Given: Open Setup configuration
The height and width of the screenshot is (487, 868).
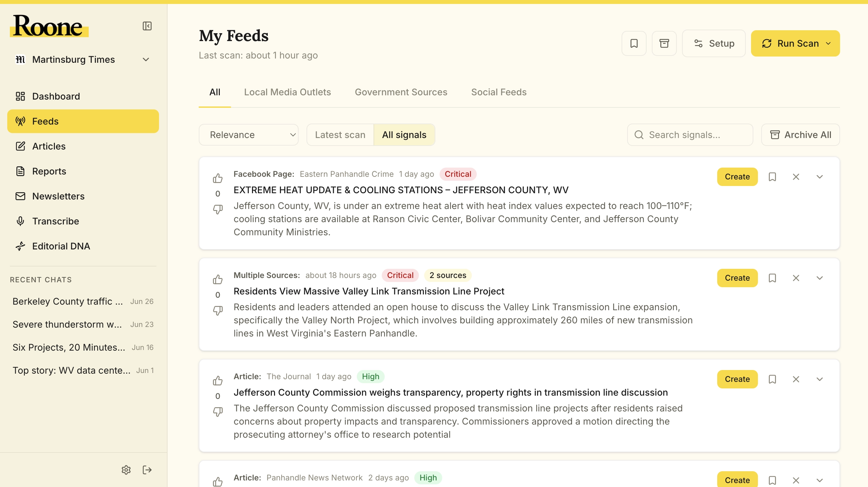Looking at the screenshot, I should click(x=714, y=43).
